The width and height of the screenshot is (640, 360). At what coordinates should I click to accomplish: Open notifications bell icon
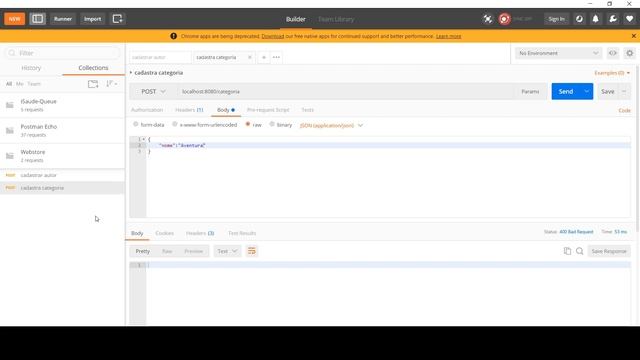596,19
